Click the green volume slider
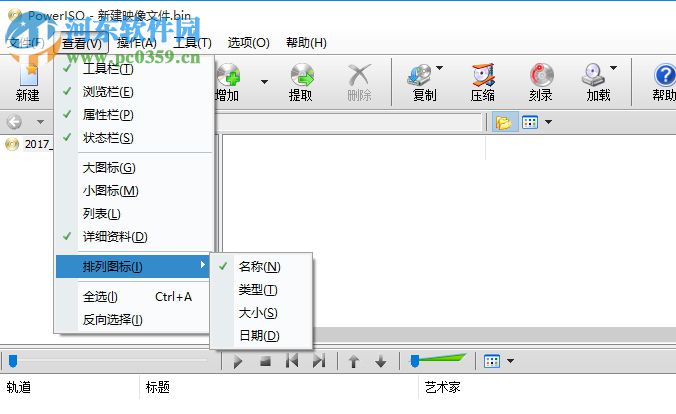The width and height of the screenshot is (676, 414). click(438, 360)
